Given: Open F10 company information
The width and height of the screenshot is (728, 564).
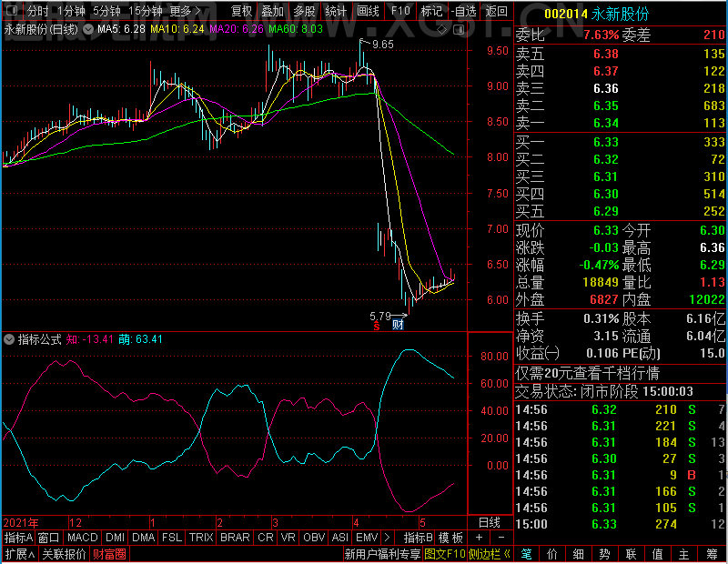Looking at the screenshot, I should coord(400,11).
